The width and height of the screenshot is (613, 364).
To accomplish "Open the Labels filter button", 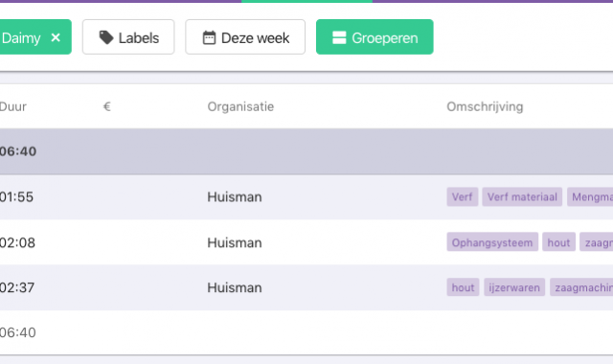I will pyautogui.click(x=128, y=37).
